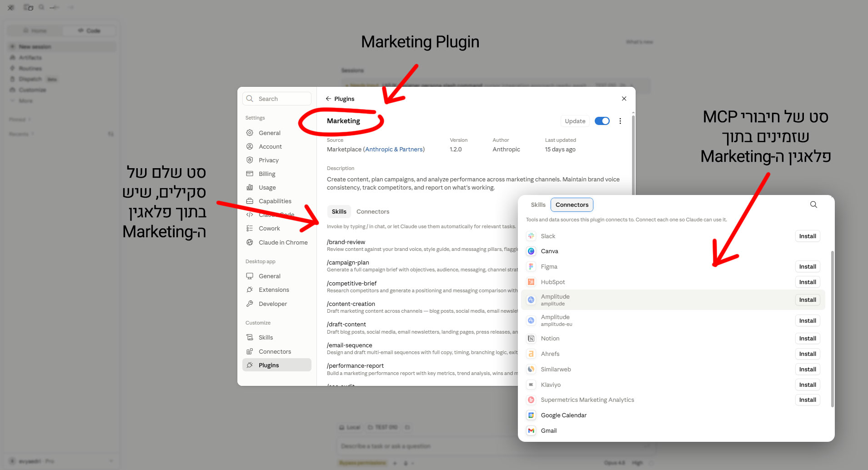Viewport: 868px width, 470px height.
Task: Click the back arrow next to Plugins
Action: tap(328, 99)
